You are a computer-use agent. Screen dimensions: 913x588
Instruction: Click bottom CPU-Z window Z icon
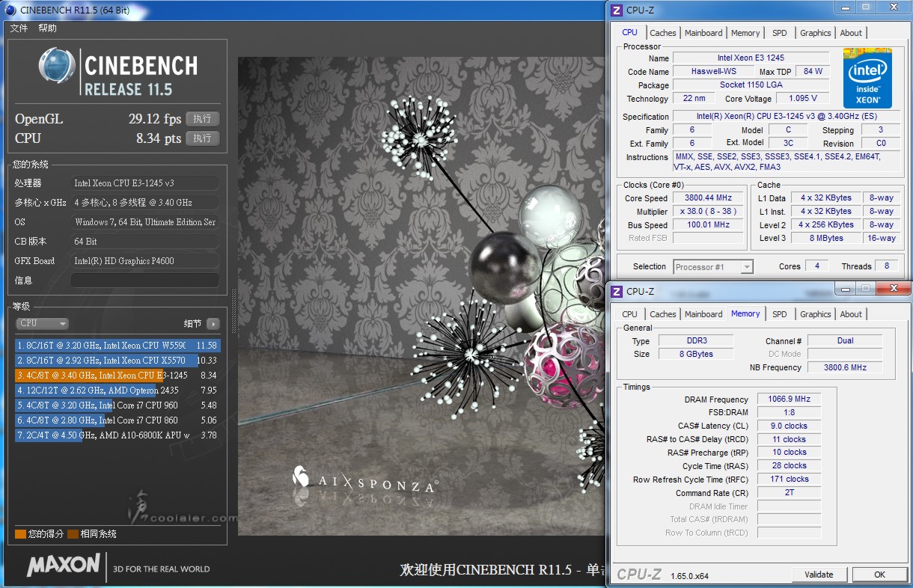click(x=617, y=291)
